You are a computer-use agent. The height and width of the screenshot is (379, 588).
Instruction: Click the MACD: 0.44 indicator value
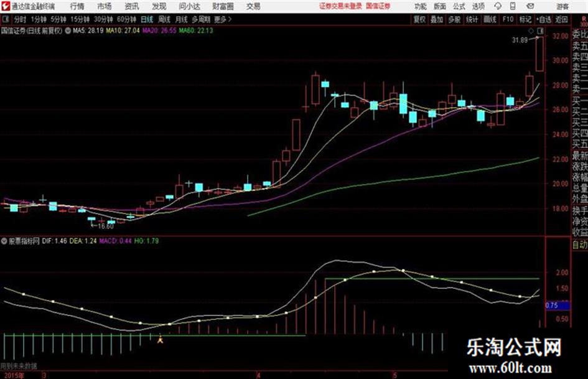click(x=115, y=241)
